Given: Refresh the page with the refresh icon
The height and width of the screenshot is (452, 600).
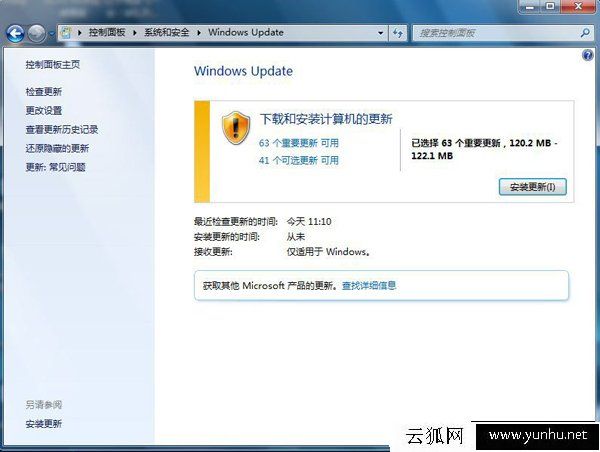Looking at the screenshot, I should tap(398, 33).
